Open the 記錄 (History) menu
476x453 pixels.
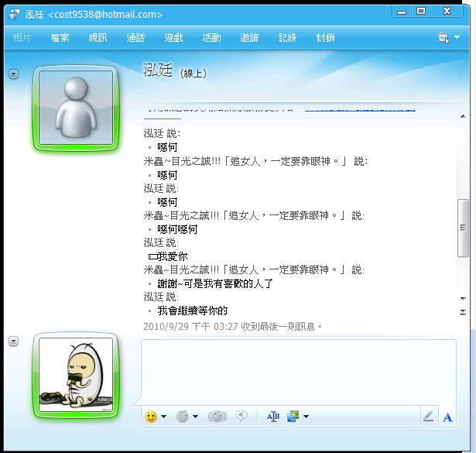tap(287, 38)
